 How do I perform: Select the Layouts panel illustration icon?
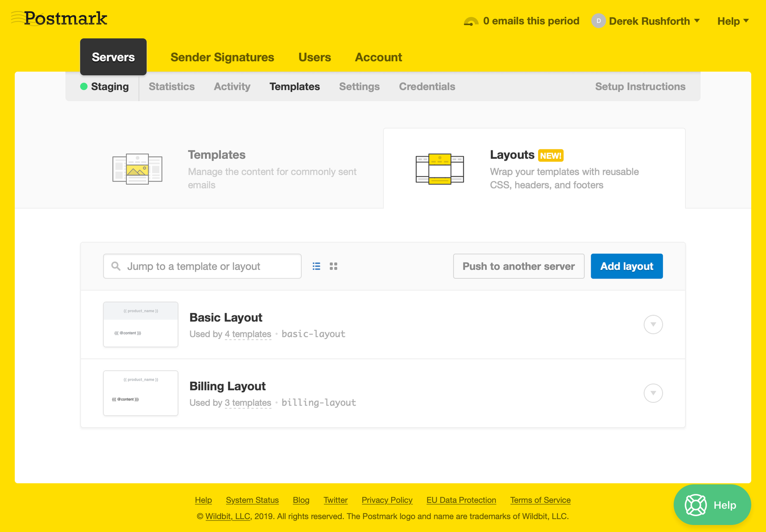pyautogui.click(x=439, y=168)
